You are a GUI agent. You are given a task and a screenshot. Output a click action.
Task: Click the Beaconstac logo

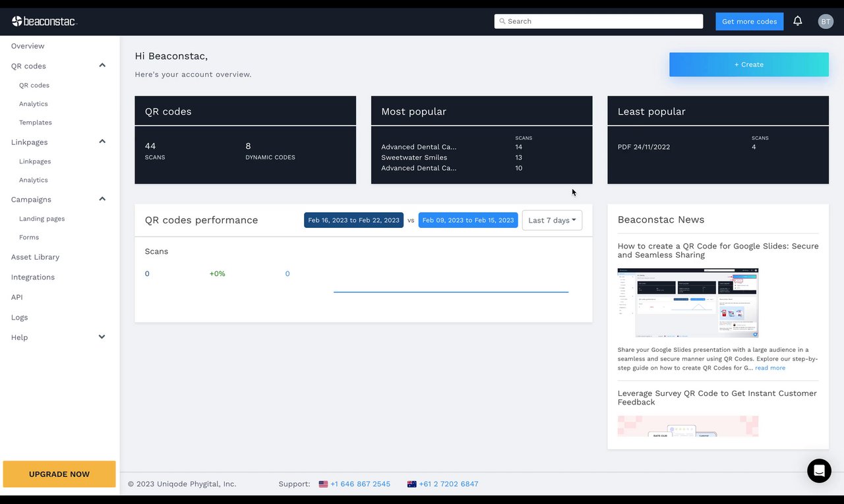tap(44, 21)
